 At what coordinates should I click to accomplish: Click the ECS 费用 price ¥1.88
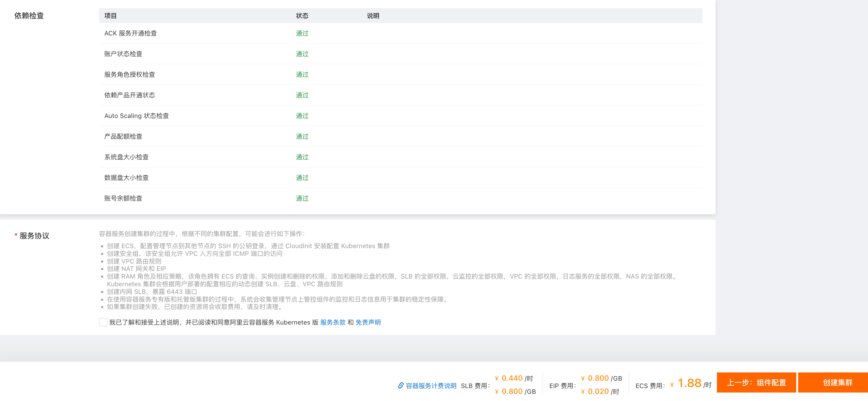tap(689, 383)
